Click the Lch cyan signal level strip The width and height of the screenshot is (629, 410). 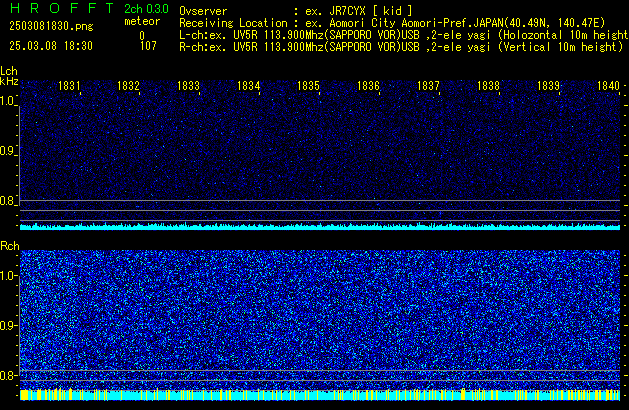(320, 227)
